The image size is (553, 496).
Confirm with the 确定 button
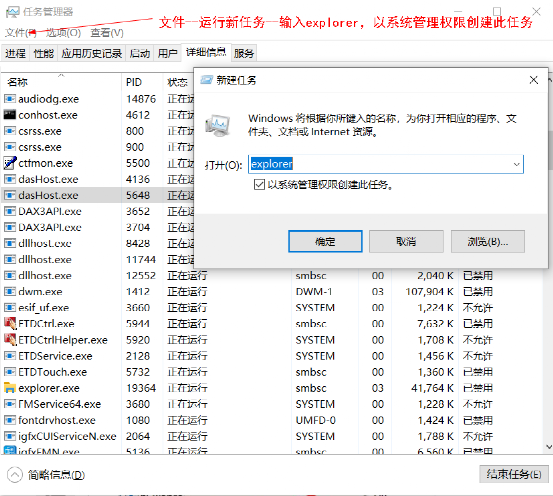tap(325, 242)
